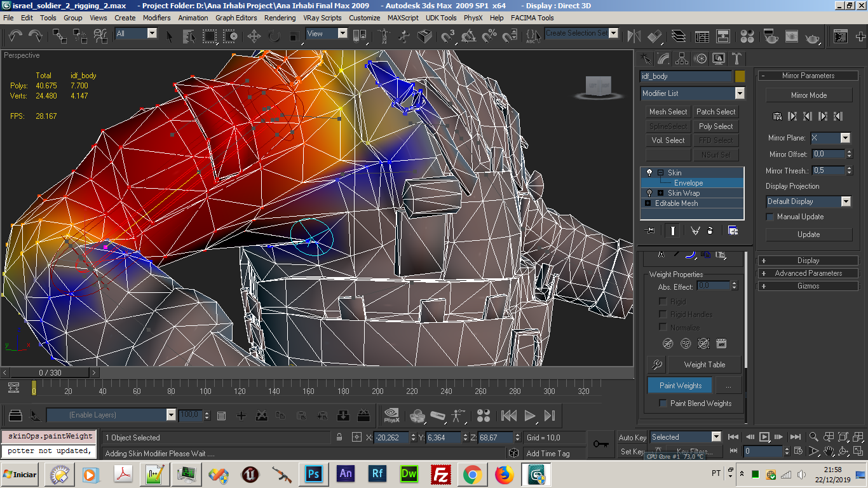Open the Layer Manager icon
868x488 pixels.
[678, 36]
